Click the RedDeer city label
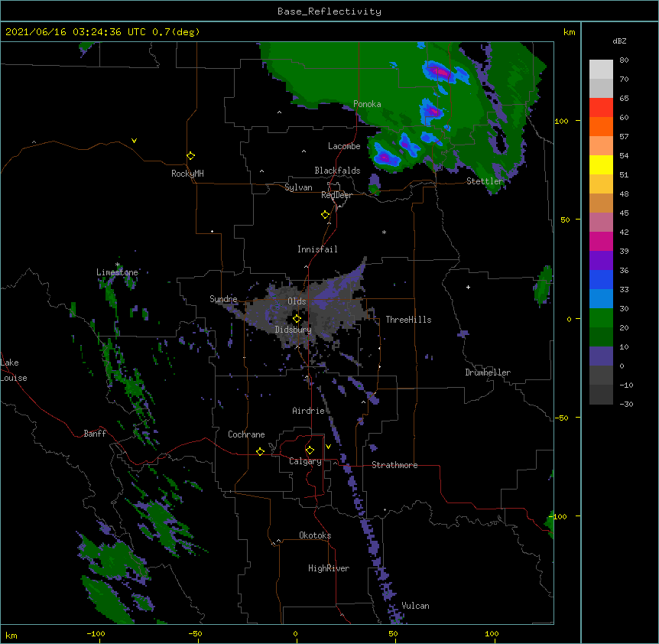 point(336,195)
